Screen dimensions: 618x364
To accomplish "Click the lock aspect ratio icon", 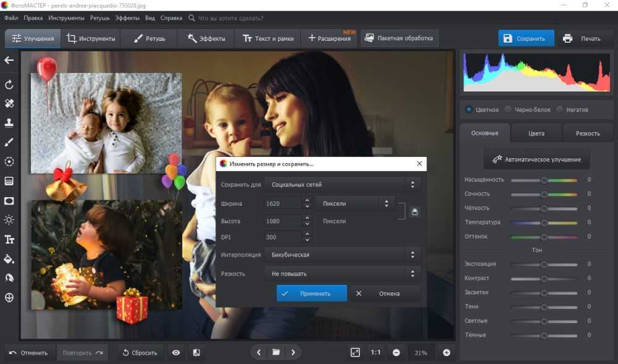I will pyautogui.click(x=415, y=212).
